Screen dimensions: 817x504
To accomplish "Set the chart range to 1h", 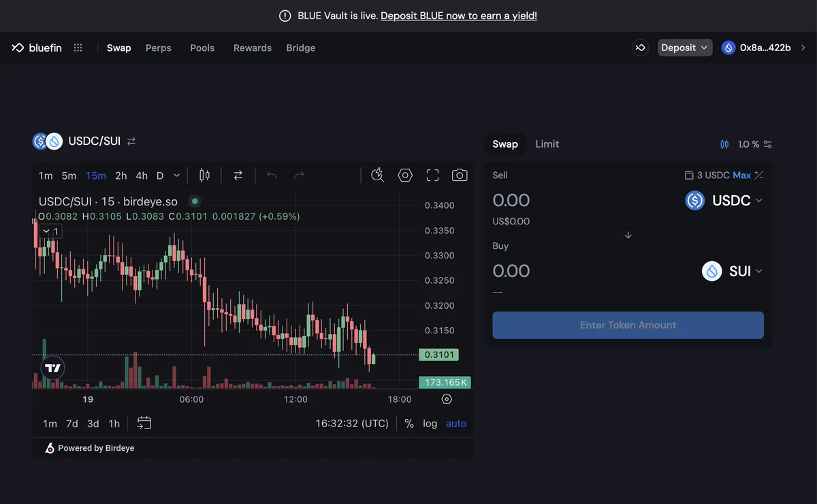I will click(x=114, y=424).
